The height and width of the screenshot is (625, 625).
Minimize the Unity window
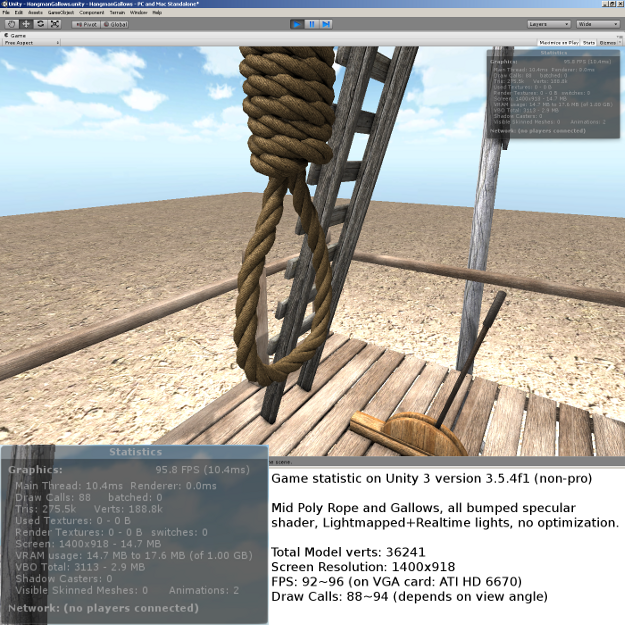[605, 4]
